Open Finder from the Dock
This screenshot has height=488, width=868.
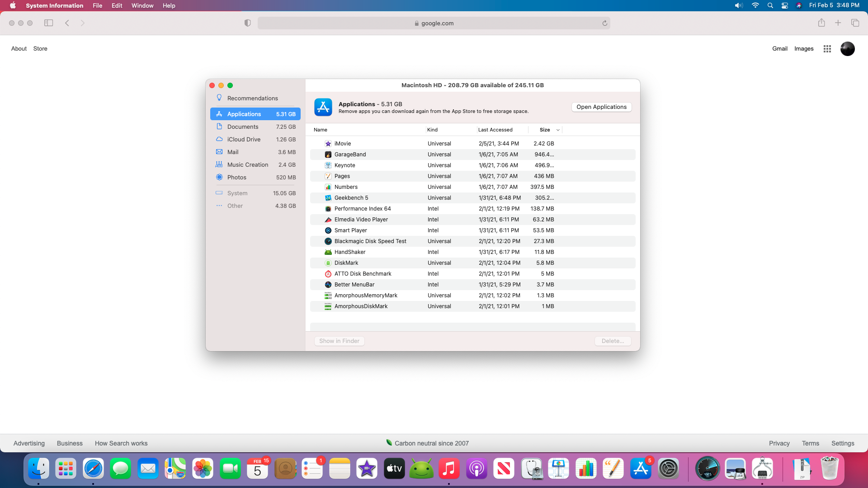[38, 469]
